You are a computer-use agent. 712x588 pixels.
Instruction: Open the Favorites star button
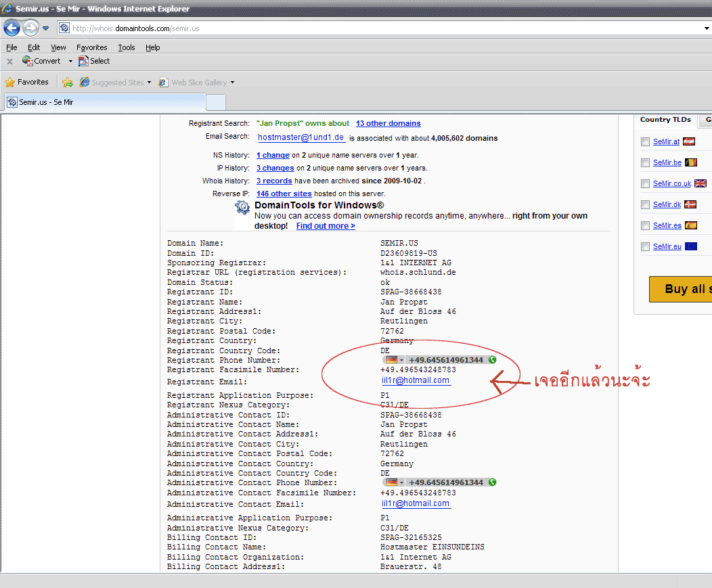(x=27, y=82)
